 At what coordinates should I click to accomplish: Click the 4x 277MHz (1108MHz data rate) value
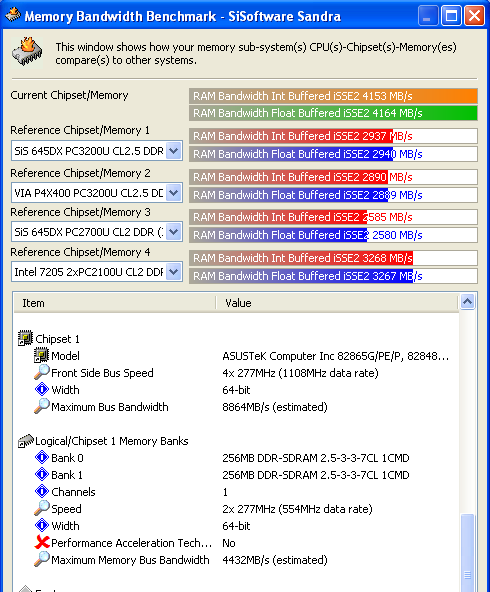(300, 373)
